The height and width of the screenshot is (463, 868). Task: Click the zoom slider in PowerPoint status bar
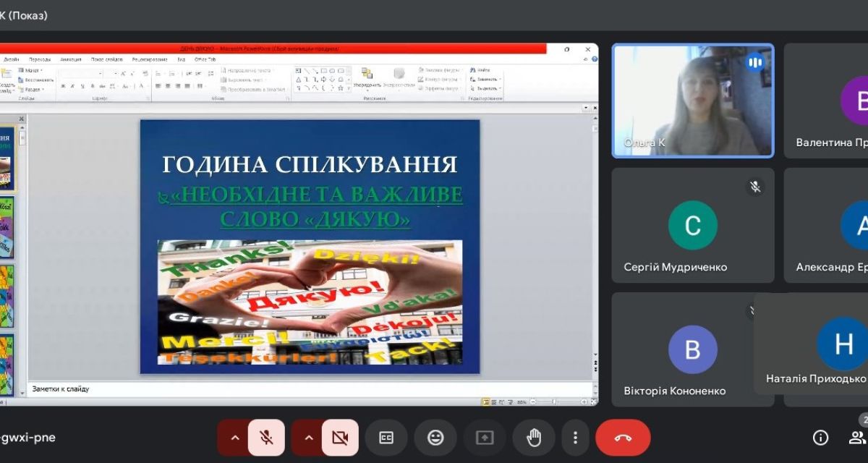[x=554, y=402]
